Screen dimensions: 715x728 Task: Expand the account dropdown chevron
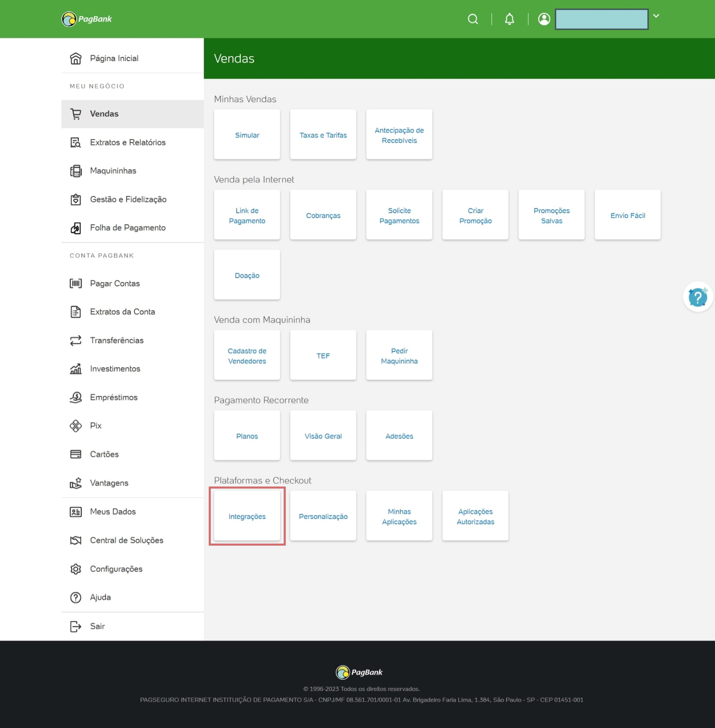pos(656,16)
